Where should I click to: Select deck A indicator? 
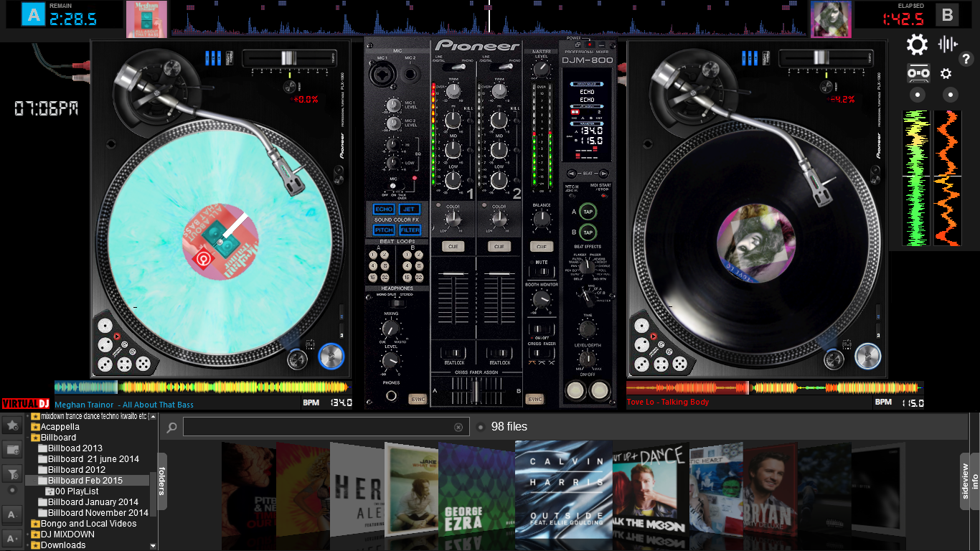coord(33,14)
